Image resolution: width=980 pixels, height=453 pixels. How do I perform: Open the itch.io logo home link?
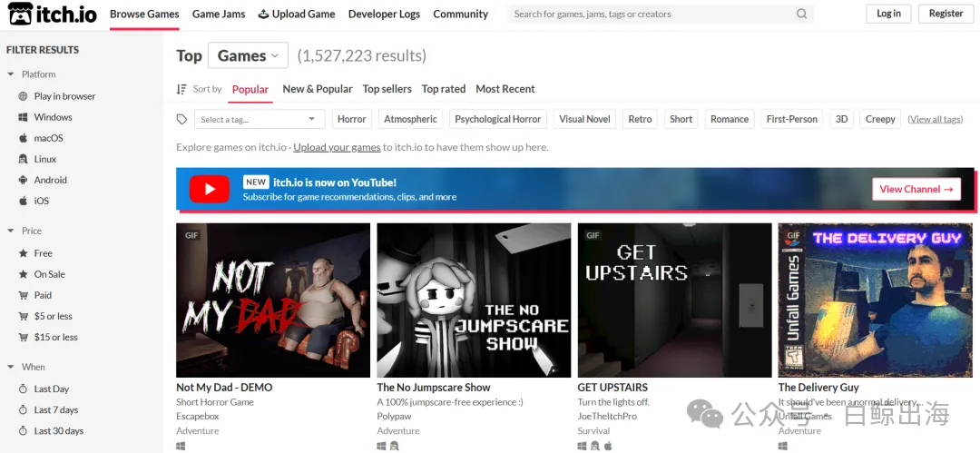click(52, 15)
